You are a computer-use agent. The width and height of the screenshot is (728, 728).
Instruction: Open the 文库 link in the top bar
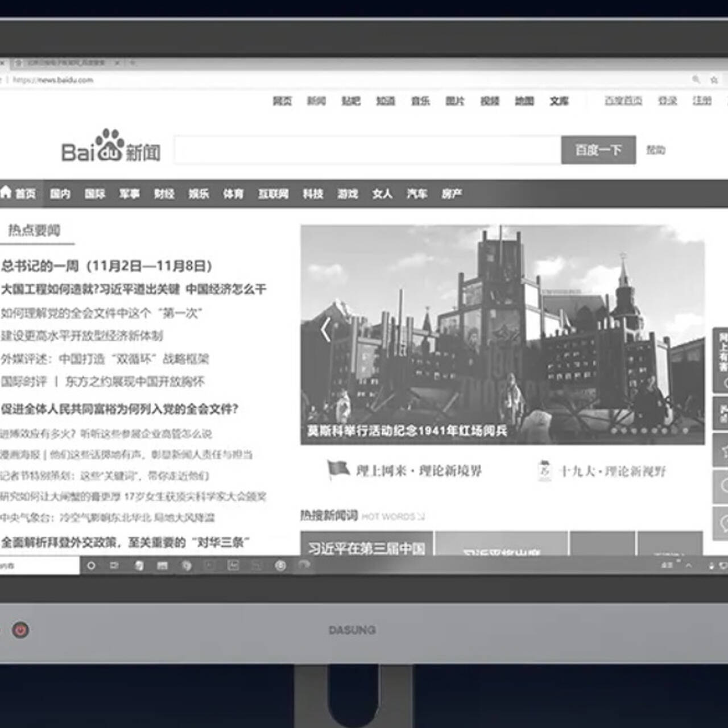559,101
